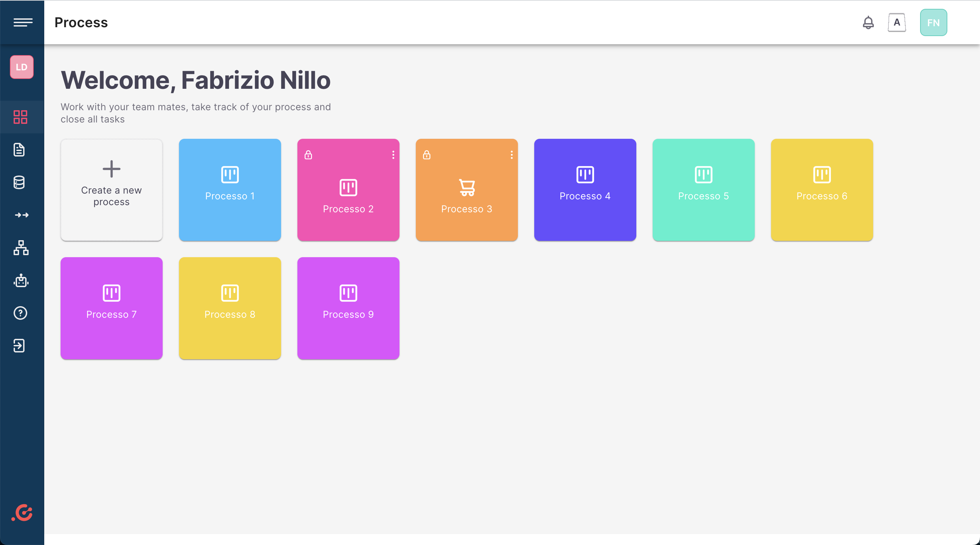980x545 pixels.
Task: Expand the sidebar hamburger menu
Action: point(22,22)
